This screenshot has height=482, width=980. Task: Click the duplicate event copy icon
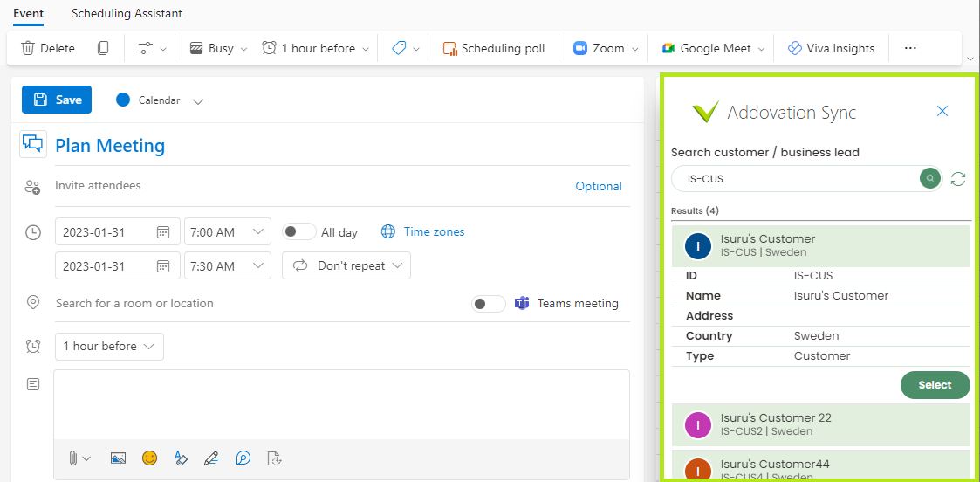click(103, 48)
